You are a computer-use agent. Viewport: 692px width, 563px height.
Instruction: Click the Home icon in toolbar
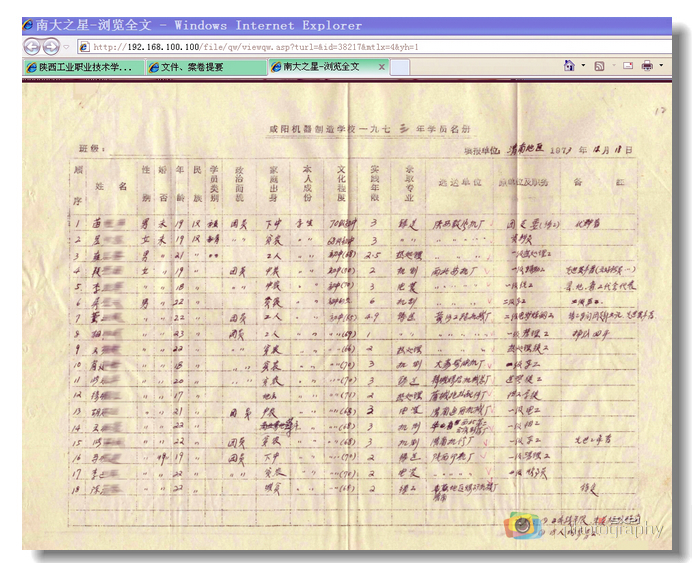click(569, 67)
